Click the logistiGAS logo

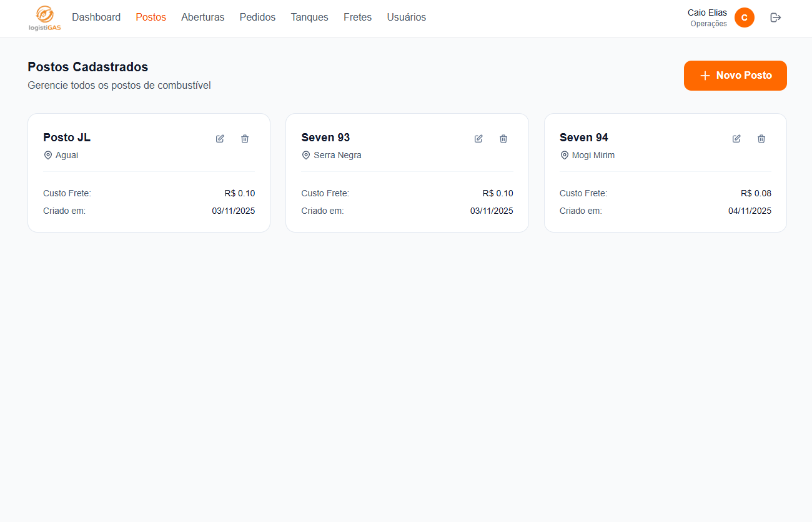pos(44,18)
